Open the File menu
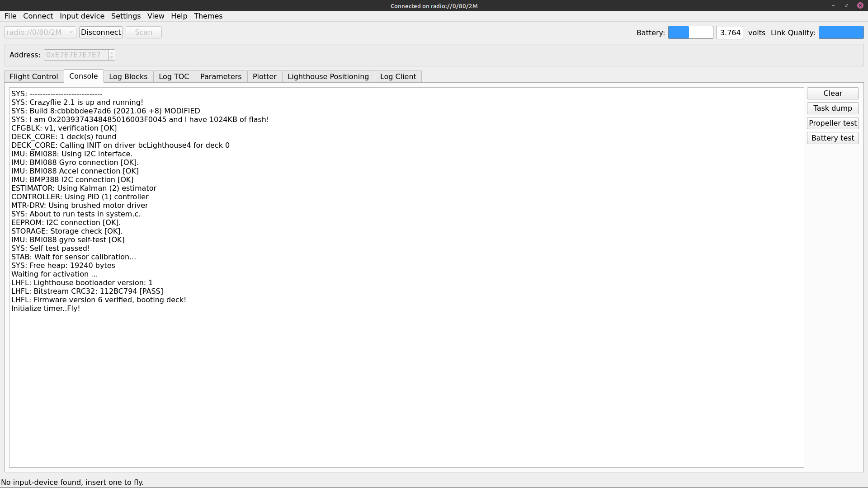 click(10, 16)
